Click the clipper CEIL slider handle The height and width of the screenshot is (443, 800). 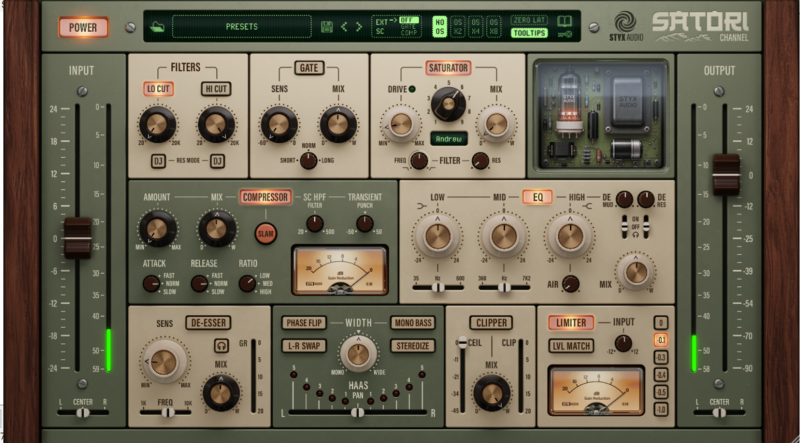462,342
